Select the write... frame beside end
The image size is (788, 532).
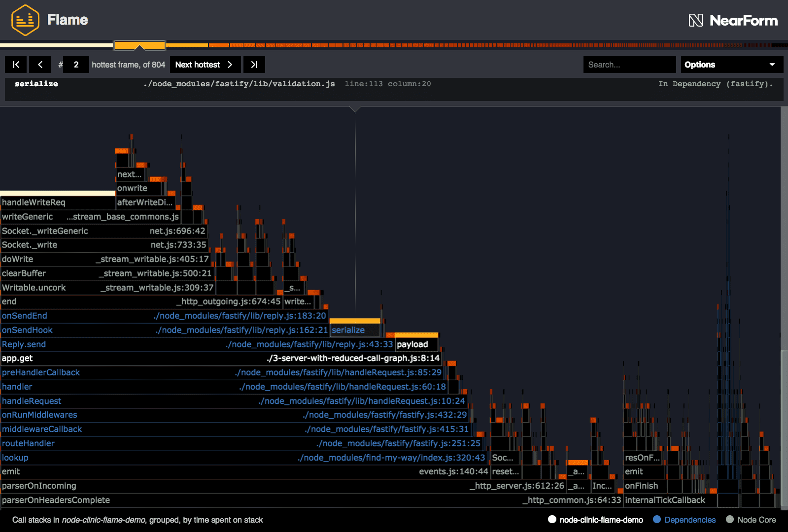pyautogui.click(x=299, y=301)
